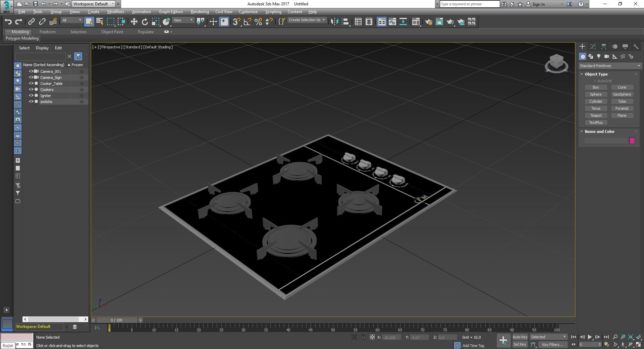Viewport: 644px width, 349px height.
Task: Open the reference coordinate View dropdown
Action: [183, 20]
